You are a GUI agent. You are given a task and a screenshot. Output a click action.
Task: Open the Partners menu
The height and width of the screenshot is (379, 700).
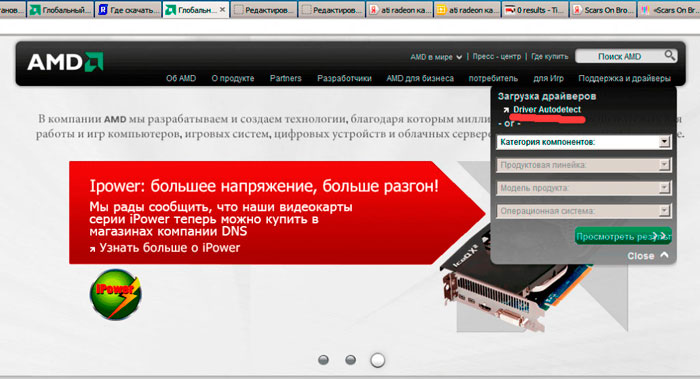[x=285, y=78]
